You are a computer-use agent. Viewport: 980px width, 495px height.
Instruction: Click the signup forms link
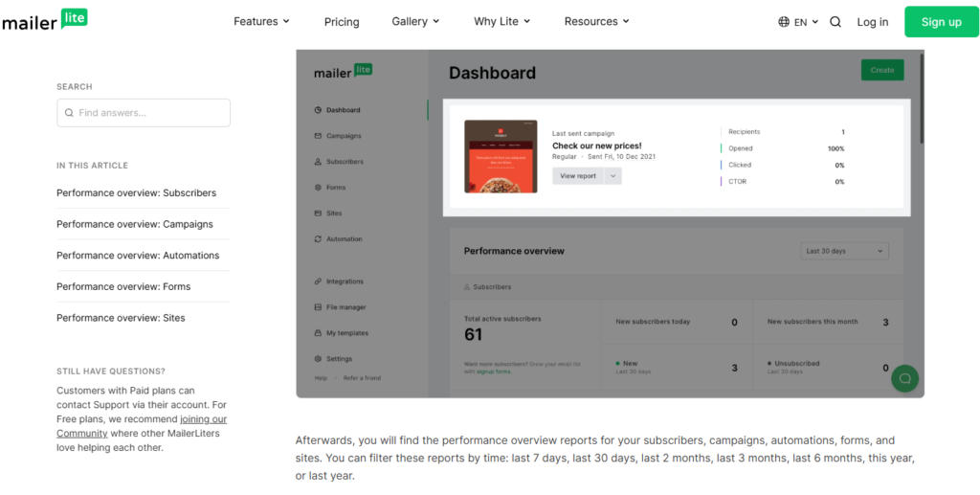494,371
